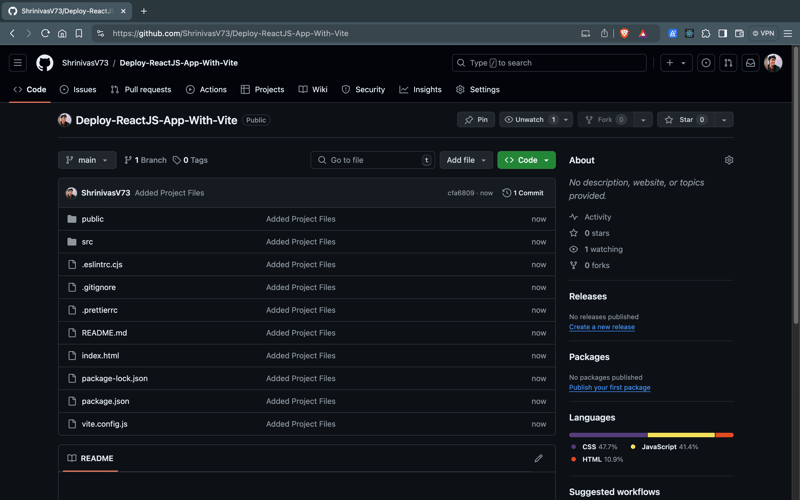
Task: Focus the Type / to search field
Action: click(549, 63)
